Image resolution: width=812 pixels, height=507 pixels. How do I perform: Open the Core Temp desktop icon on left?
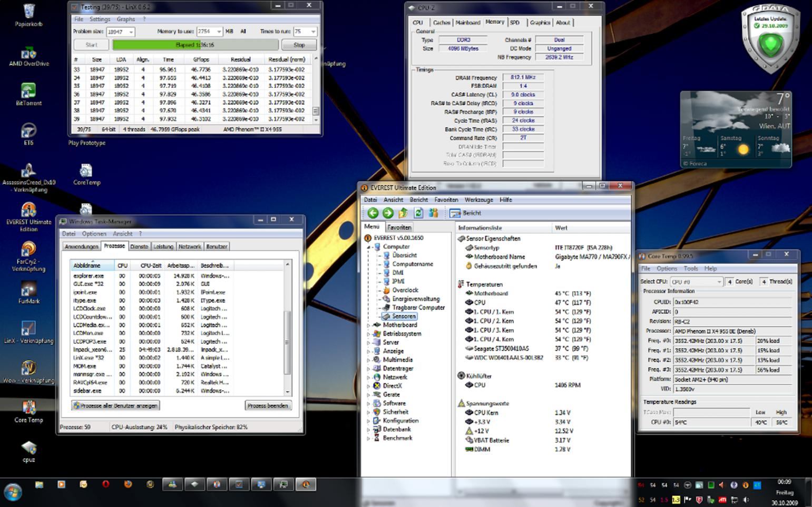tap(29, 412)
